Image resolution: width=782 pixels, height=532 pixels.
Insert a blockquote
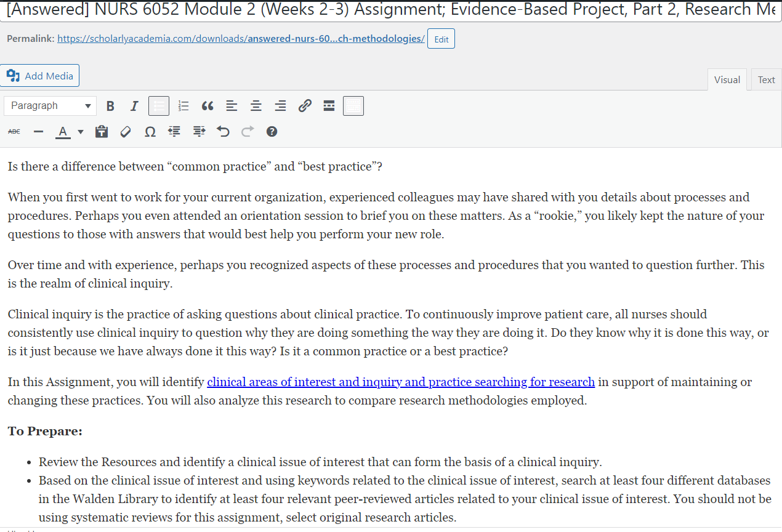208,106
